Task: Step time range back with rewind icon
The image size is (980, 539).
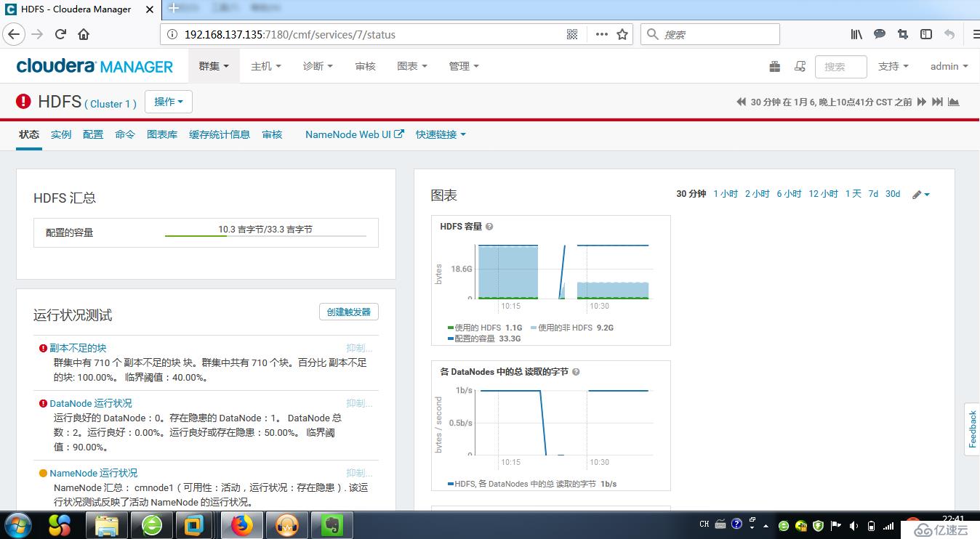Action: (x=742, y=102)
